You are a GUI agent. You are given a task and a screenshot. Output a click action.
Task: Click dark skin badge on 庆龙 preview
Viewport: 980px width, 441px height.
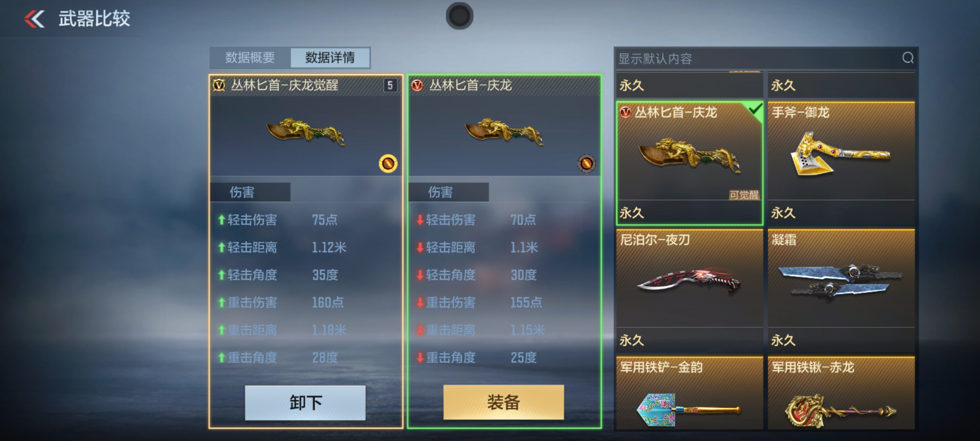pyautogui.click(x=586, y=164)
